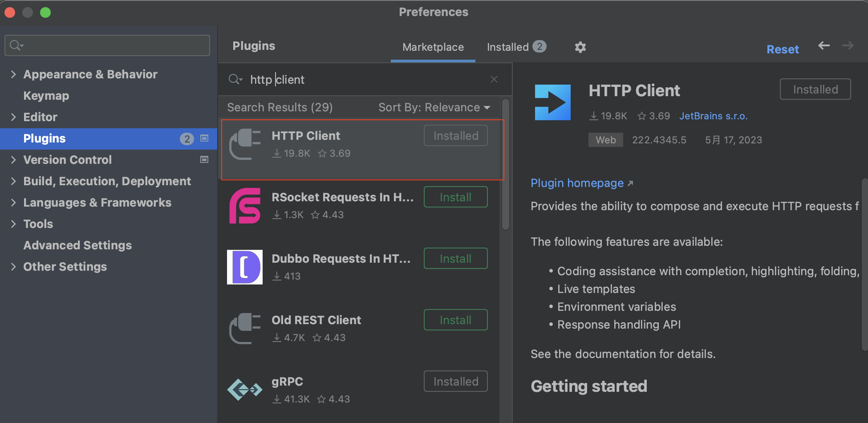This screenshot has width=868, height=423.
Task: Install the RSocket Requests plugin
Action: [455, 197]
